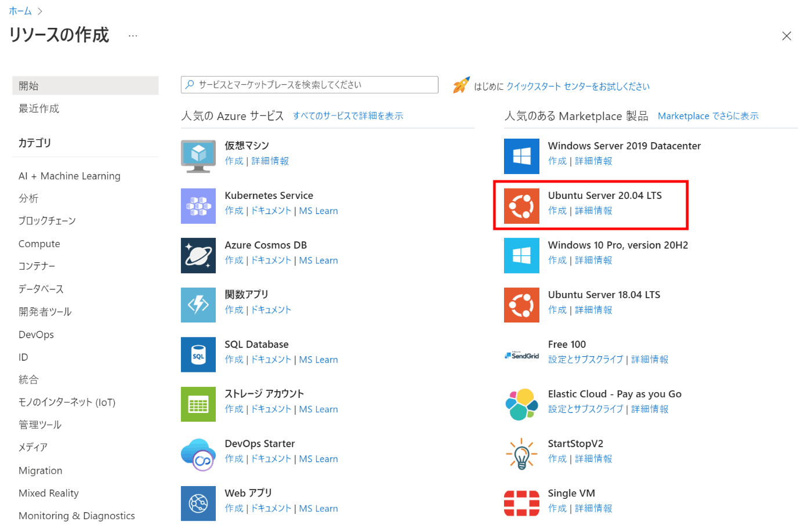Open the DevOps category
The width and height of the screenshot is (812, 529).
point(36,334)
